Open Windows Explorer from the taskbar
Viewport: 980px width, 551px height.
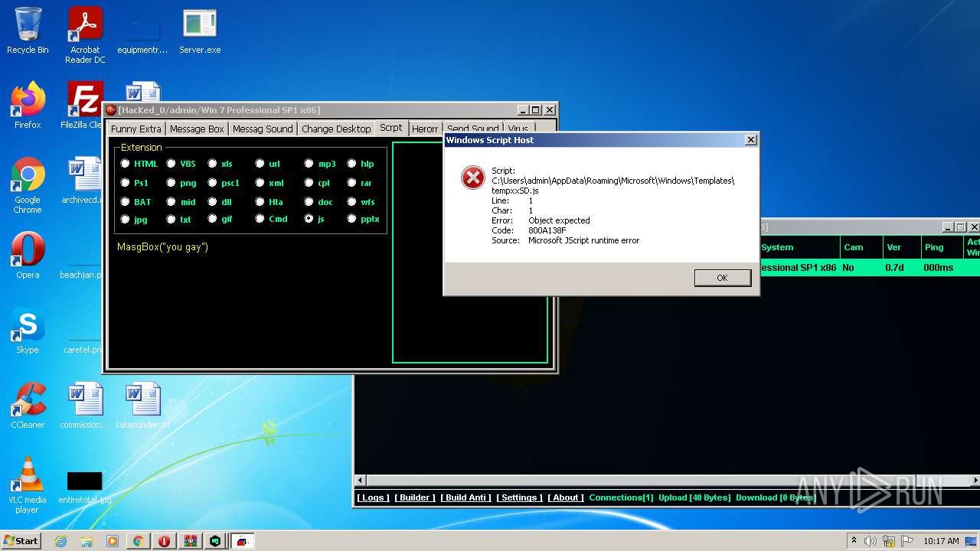pos(87,541)
